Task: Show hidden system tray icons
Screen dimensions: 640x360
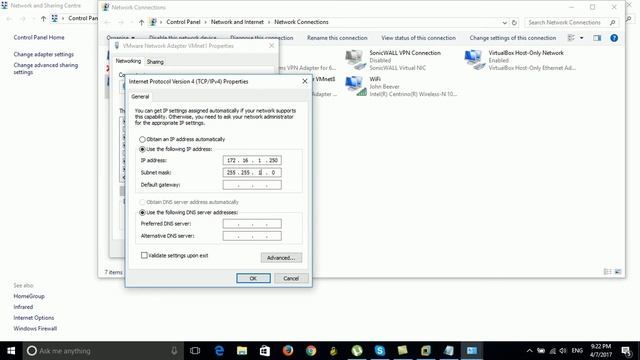Action: (x=529, y=351)
